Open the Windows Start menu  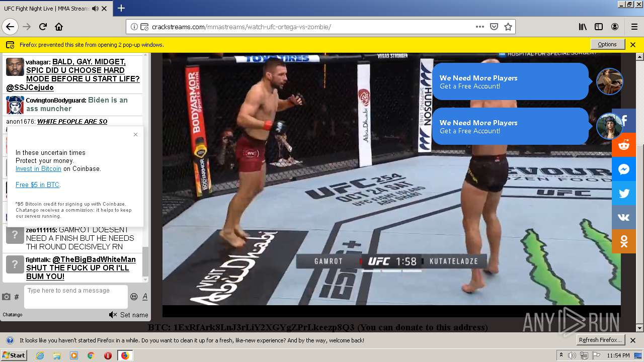(x=14, y=355)
